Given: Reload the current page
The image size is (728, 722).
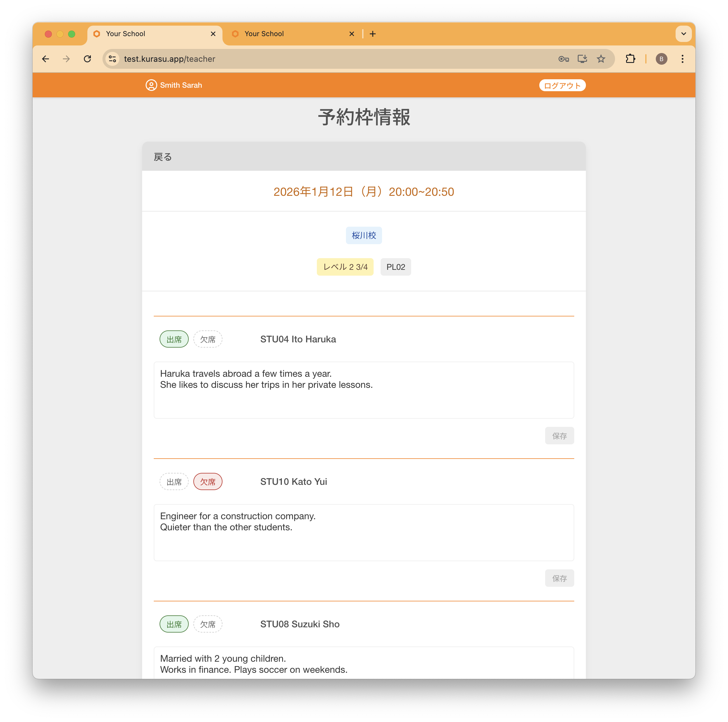Looking at the screenshot, I should (88, 59).
